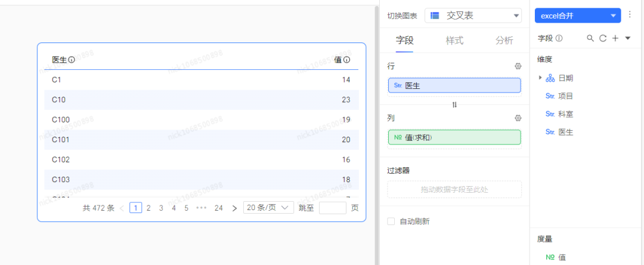Go to previous page with left arrow
The height and width of the screenshot is (265, 644).
point(122,208)
